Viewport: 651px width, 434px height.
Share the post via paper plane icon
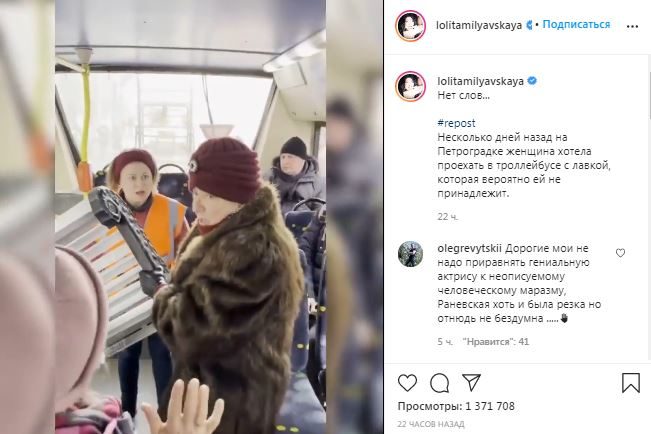pos(471,382)
